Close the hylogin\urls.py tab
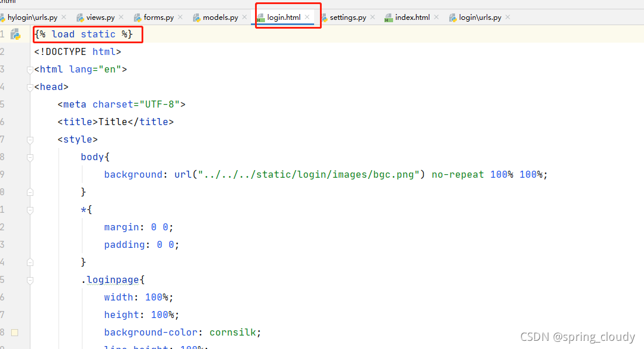This screenshot has width=644, height=349. tap(64, 17)
